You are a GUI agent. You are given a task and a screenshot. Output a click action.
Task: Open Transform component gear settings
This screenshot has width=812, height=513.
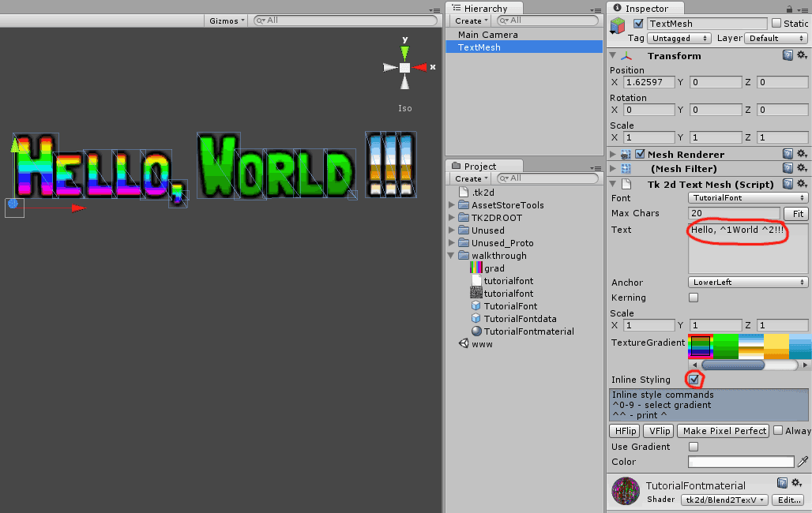pos(802,55)
